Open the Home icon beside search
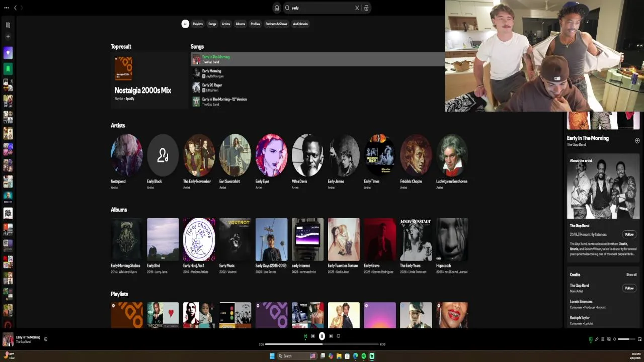This screenshot has height=362, width=644. pyautogui.click(x=276, y=8)
